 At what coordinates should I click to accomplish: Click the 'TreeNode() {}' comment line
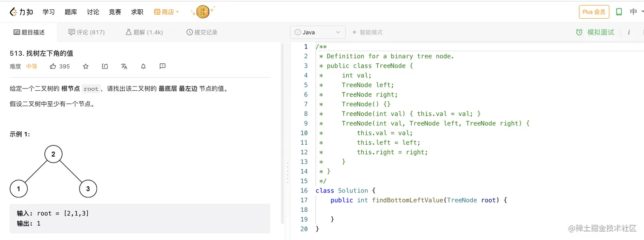[366, 104]
